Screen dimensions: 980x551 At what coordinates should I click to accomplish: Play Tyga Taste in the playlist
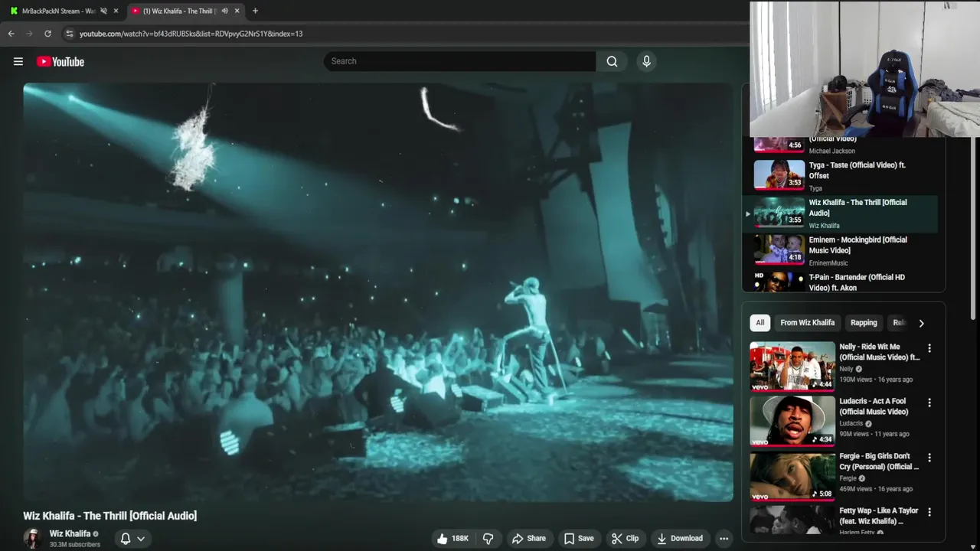840,176
